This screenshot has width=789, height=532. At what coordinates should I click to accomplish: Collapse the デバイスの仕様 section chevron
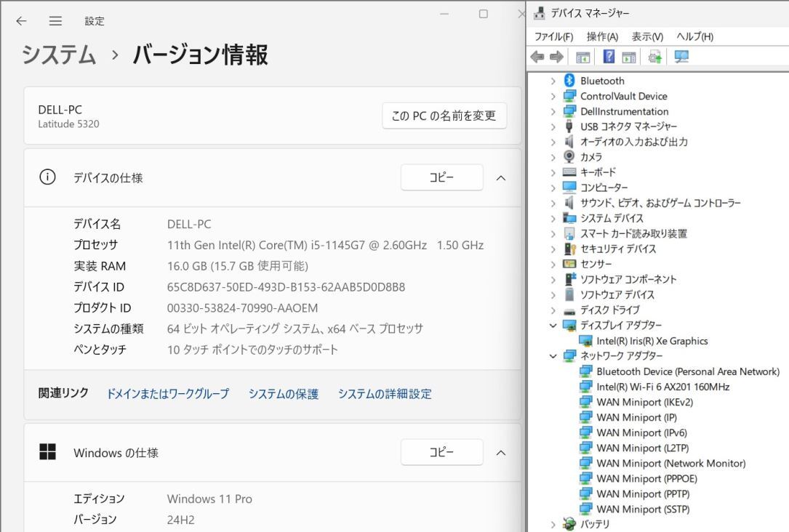tap(501, 177)
